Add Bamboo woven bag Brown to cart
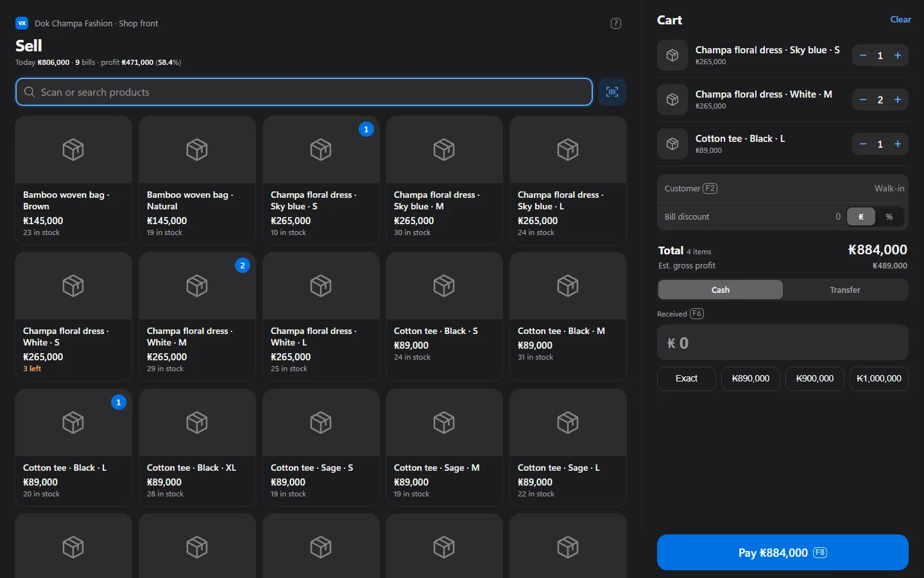 pos(73,180)
